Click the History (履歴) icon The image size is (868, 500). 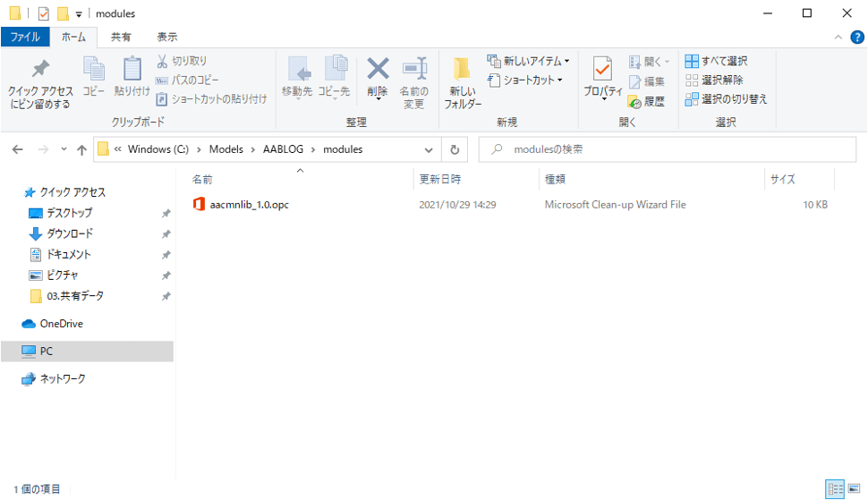point(634,102)
